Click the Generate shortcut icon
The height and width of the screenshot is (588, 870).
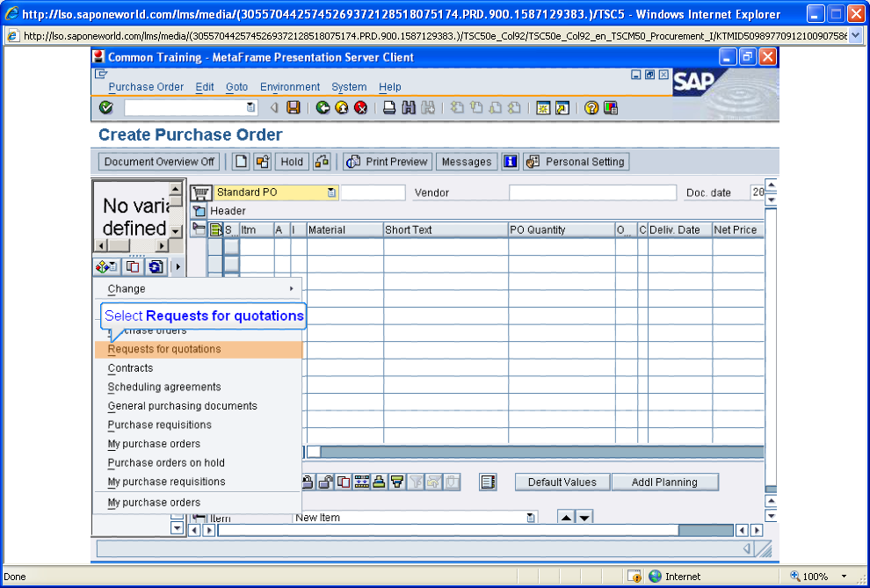pos(562,107)
